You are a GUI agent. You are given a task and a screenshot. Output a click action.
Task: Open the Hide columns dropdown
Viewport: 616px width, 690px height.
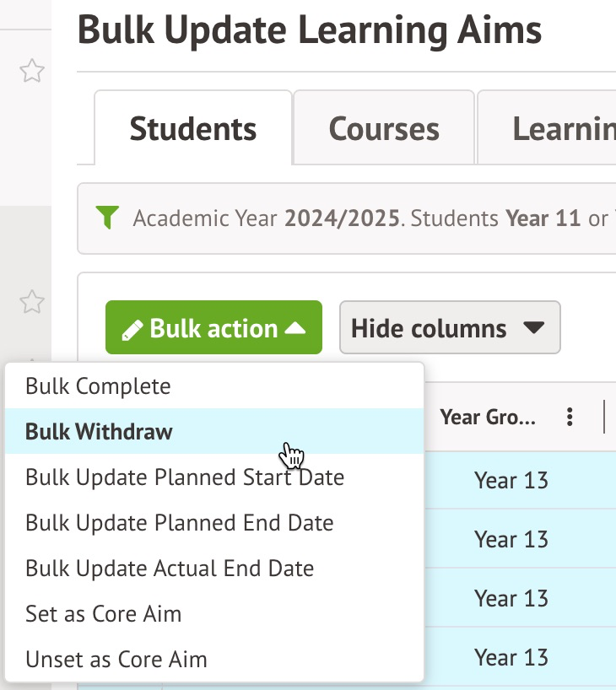coord(450,328)
